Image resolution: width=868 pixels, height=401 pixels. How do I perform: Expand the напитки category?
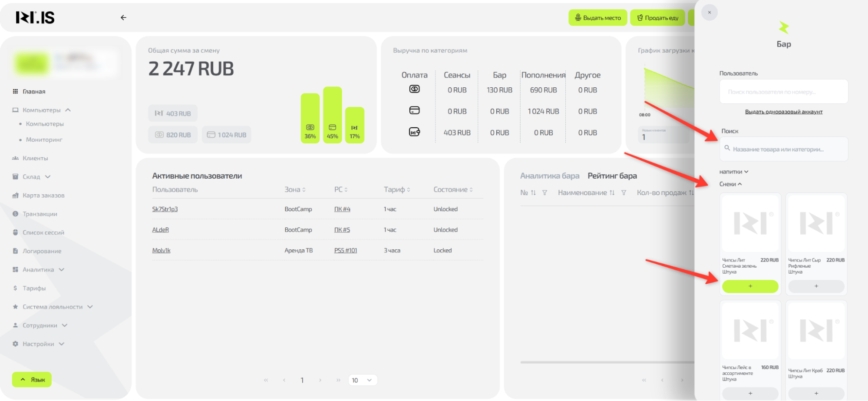click(x=734, y=172)
